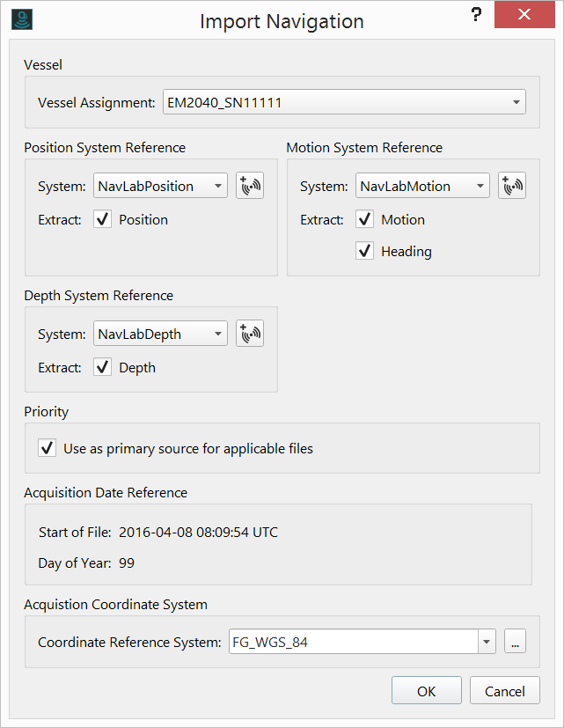Click the help question mark icon
Image resolution: width=564 pixels, height=728 pixels.
click(x=476, y=15)
